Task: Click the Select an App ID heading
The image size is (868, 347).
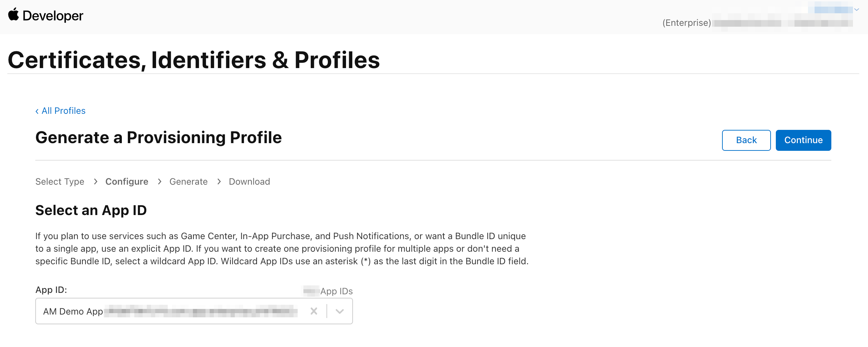Action: (x=91, y=211)
